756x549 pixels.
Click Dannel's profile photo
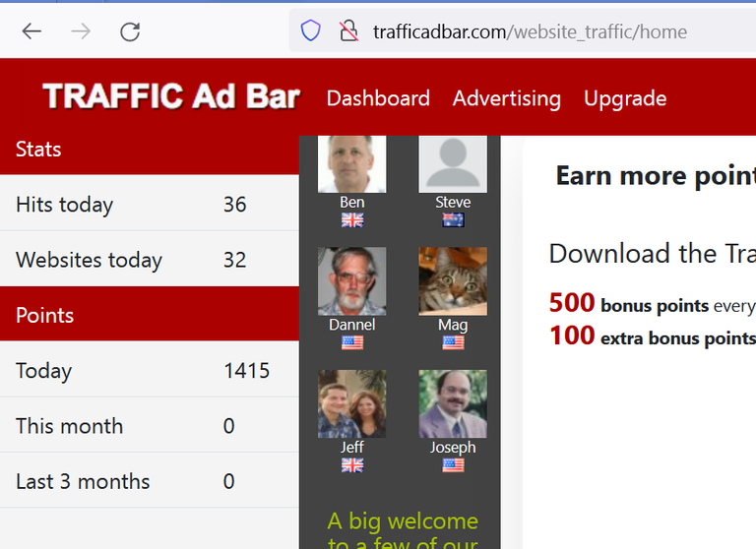tap(352, 281)
